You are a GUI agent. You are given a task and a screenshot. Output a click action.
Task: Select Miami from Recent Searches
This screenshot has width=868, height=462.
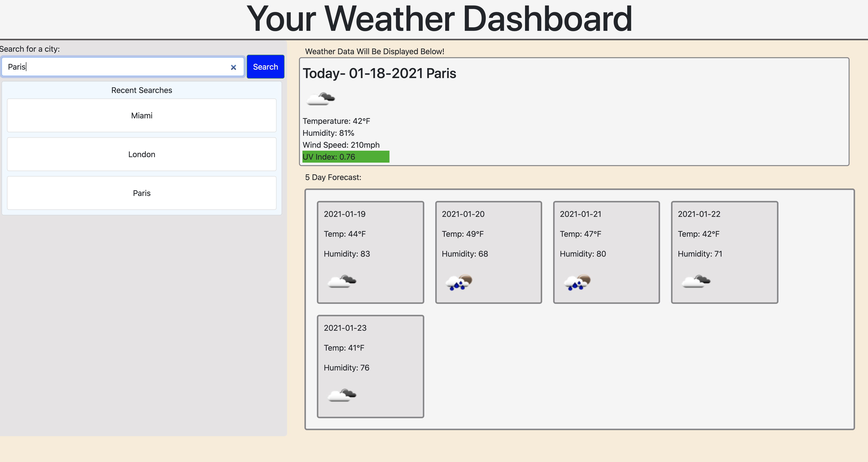[x=142, y=116]
